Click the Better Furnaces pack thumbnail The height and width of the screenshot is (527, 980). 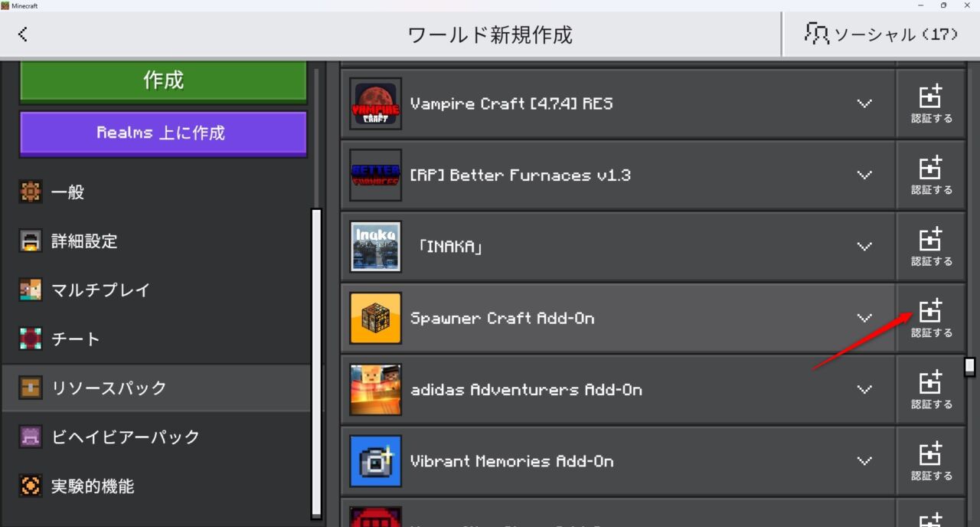[375, 175]
